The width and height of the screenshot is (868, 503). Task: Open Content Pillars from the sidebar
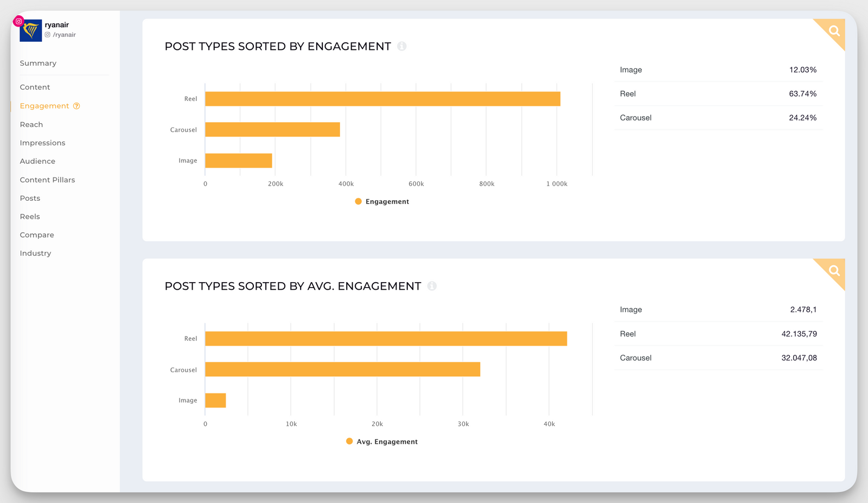47,180
